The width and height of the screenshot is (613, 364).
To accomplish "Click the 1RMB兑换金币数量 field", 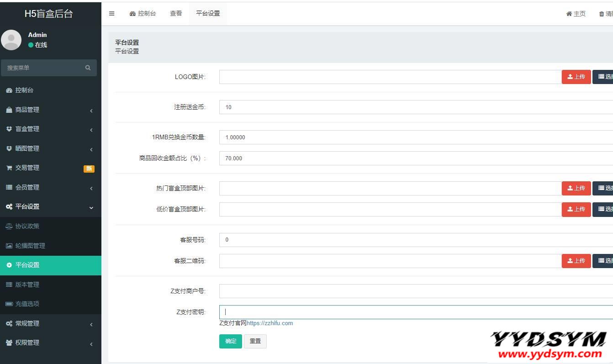I will pos(416,137).
